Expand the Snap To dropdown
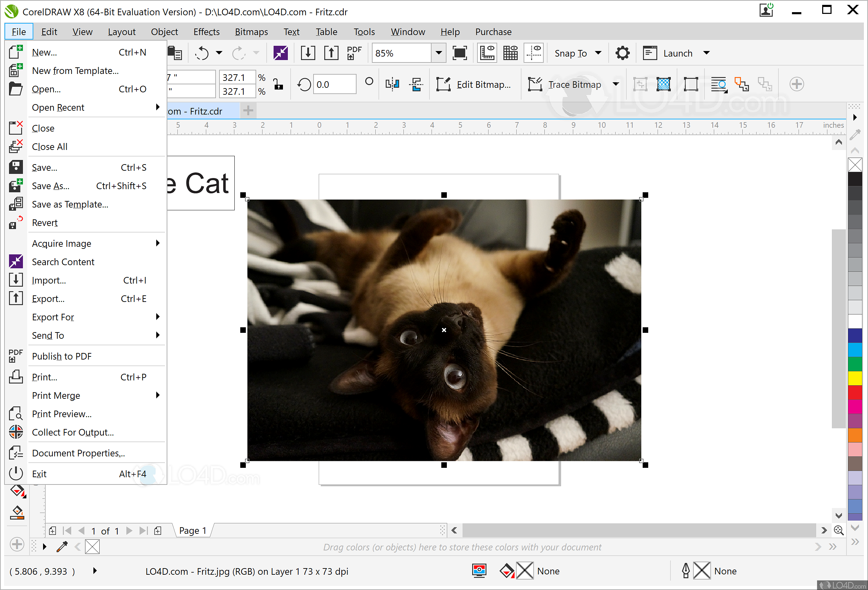This screenshot has height=590, width=868. point(598,53)
